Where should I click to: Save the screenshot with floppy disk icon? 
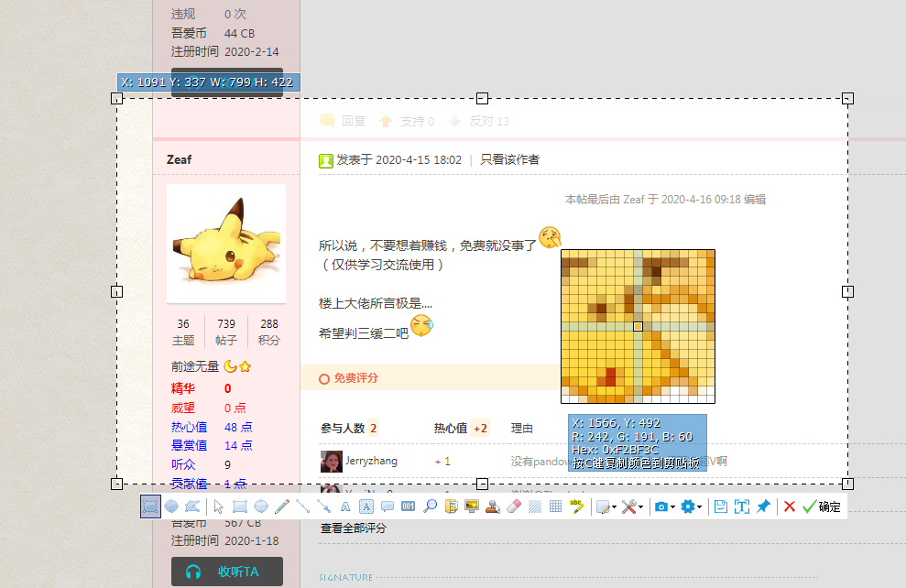point(721,506)
